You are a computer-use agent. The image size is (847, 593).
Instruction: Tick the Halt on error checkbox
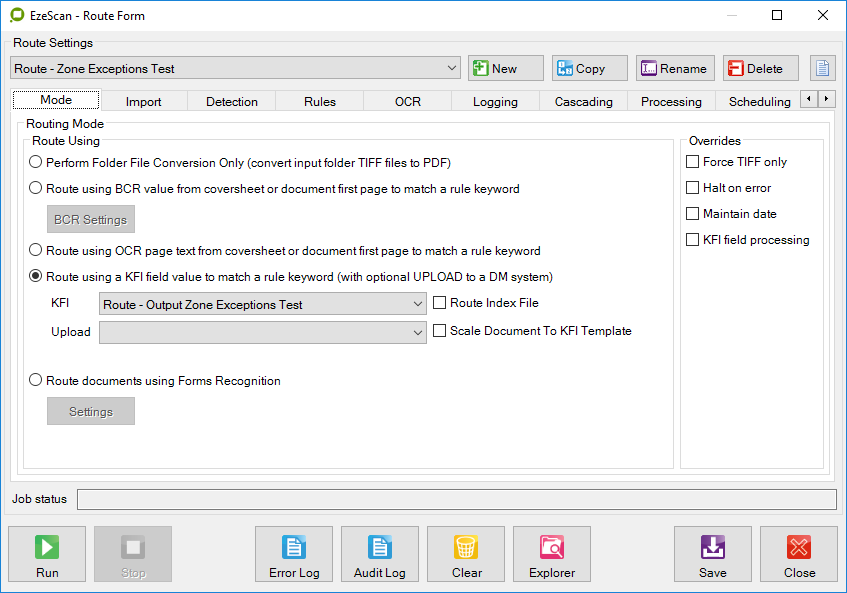pos(693,188)
